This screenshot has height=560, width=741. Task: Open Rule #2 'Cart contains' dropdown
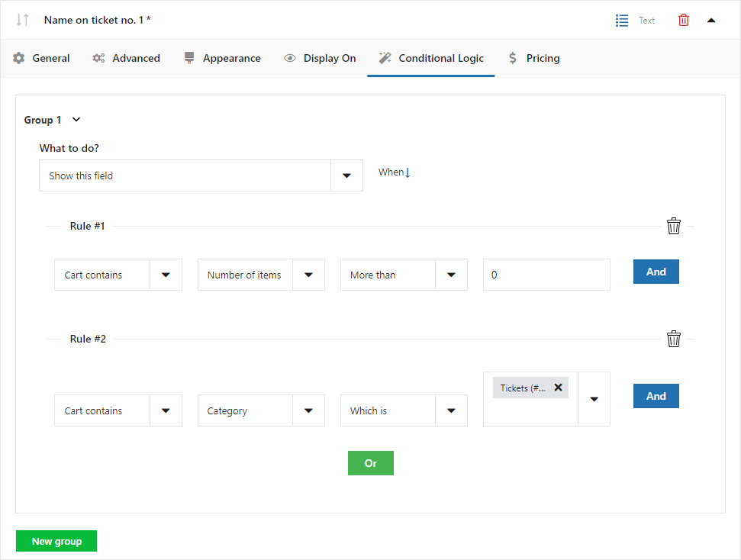coord(118,410)
